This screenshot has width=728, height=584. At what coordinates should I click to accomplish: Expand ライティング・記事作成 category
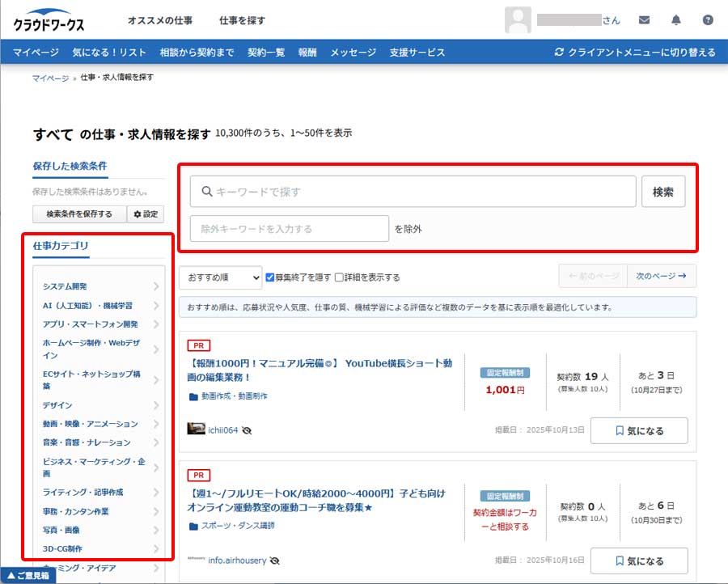(99, 492)
